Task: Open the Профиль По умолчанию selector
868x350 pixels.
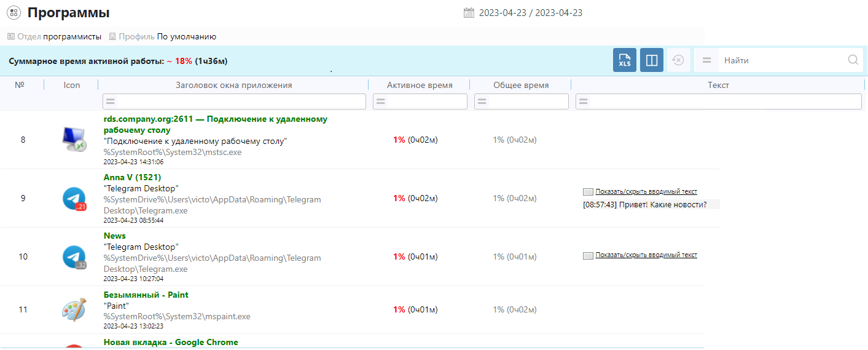Action: (x=186, y=37)
